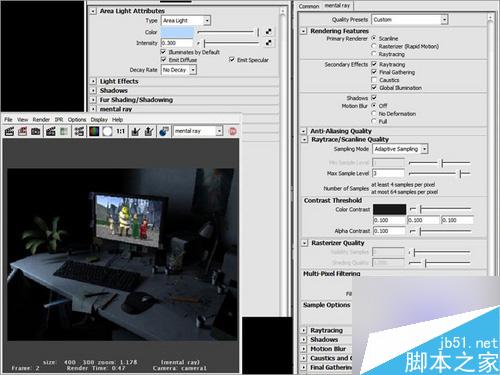500x375 pixels.
Task: Click the Render Region toolbar icon
Action: pos(22,131)
